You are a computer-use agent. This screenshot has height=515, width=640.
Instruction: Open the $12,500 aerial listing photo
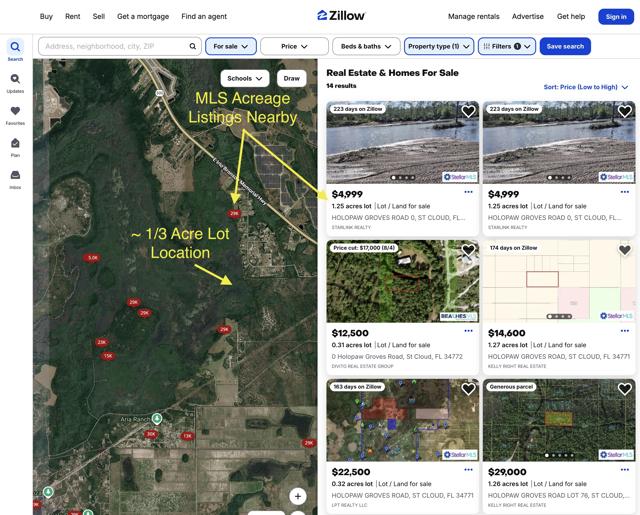[402, 281]
